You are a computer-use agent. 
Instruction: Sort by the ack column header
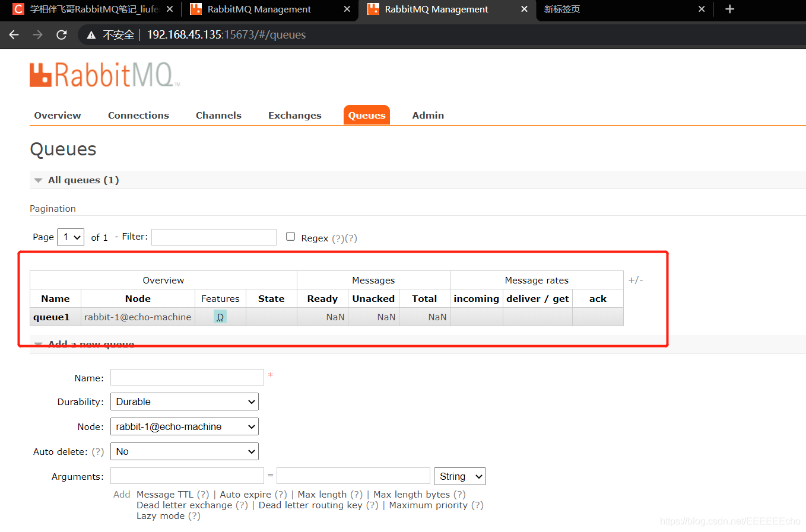(598, 298)
